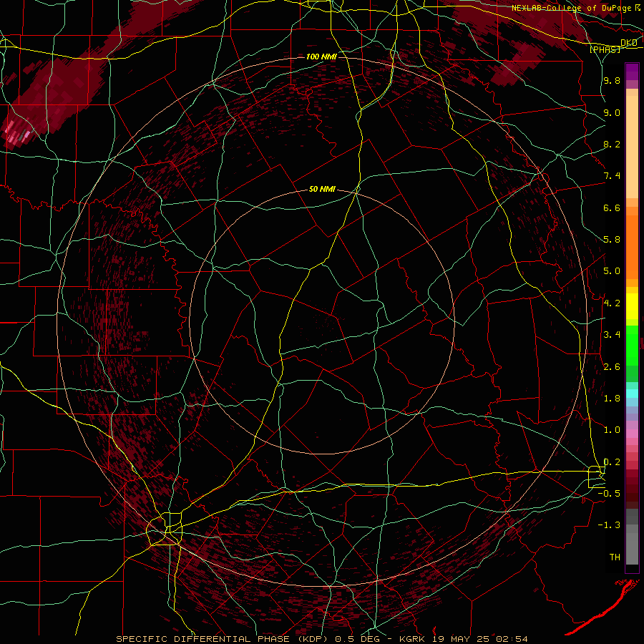Pick the purple top segment of the color bar
Image resolution: width=644 pixels, height=644 pixels.
[x=632, y=72]
